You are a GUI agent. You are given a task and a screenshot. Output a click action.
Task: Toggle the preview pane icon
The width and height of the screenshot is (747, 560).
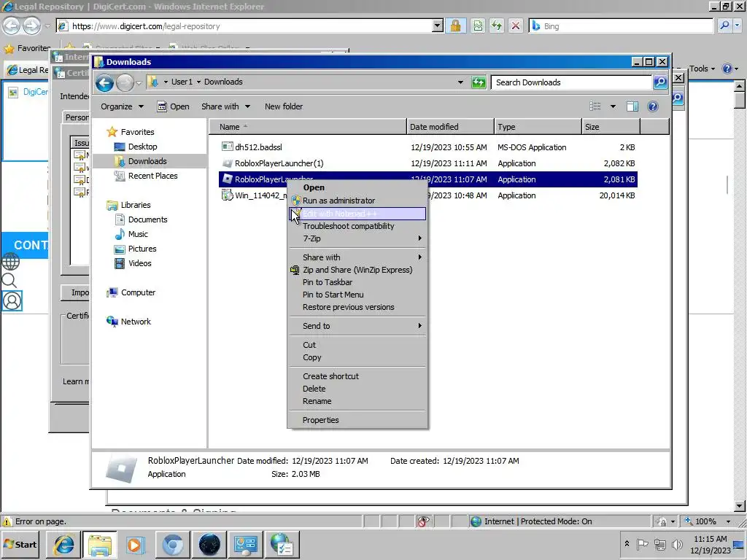(x=632, y=106)
